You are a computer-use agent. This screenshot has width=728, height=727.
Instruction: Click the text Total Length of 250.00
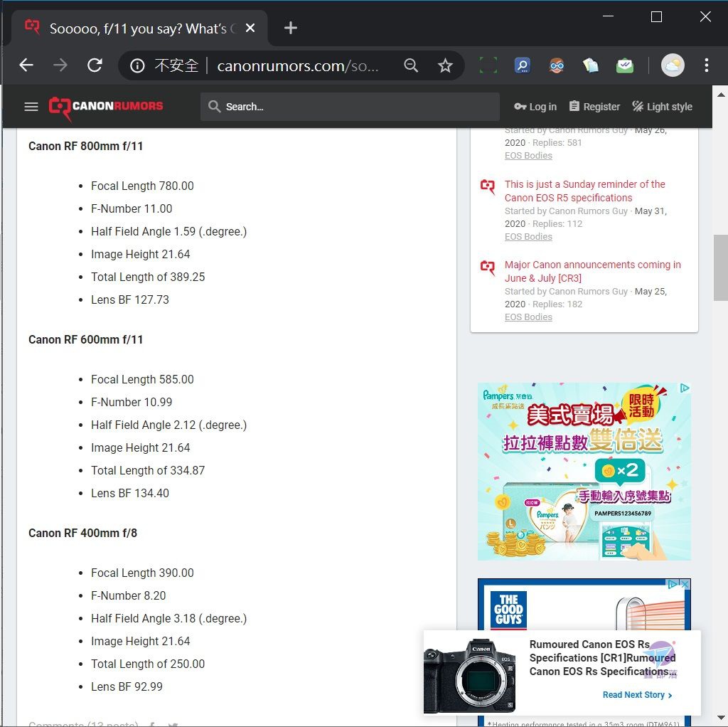point(148,664)
